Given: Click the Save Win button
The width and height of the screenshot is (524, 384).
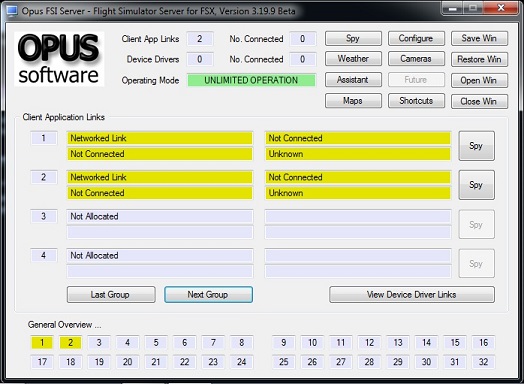Looking at the screenshot, I should (x=479, y=38).
